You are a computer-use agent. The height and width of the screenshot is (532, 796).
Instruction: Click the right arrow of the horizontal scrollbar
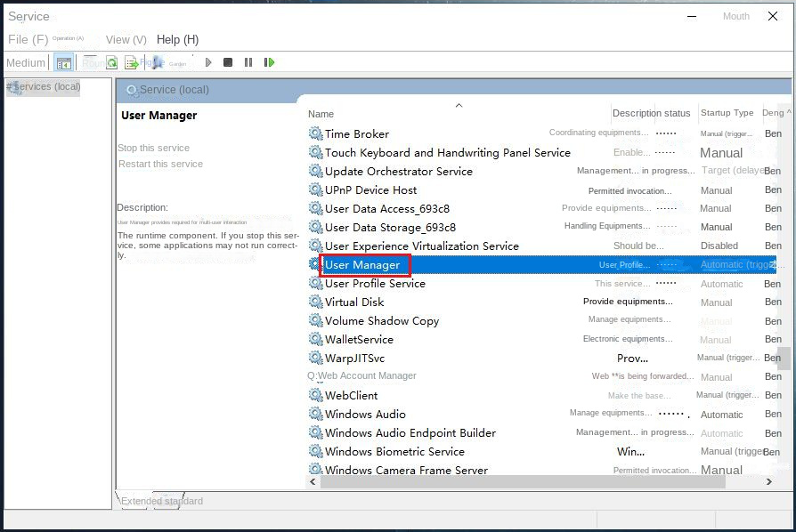[x=769, y=481]
